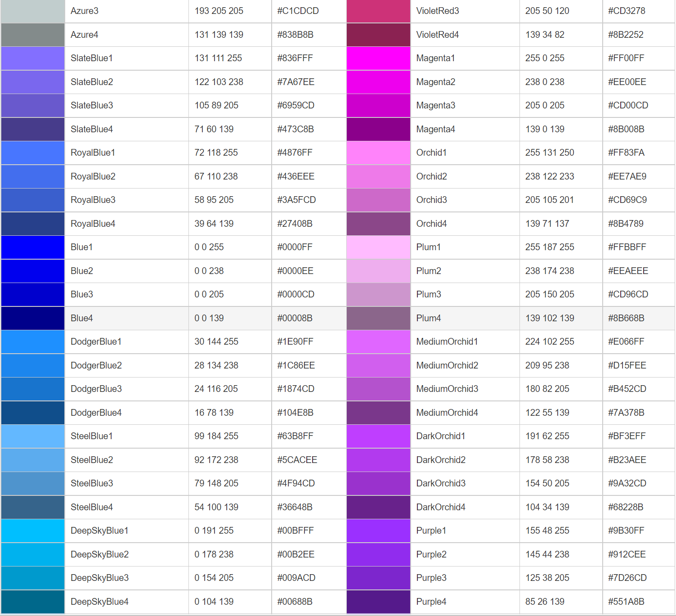Click the Azure4 gray swatch
The width and height of the screenshot is (676, 616).
coord(32,35)
